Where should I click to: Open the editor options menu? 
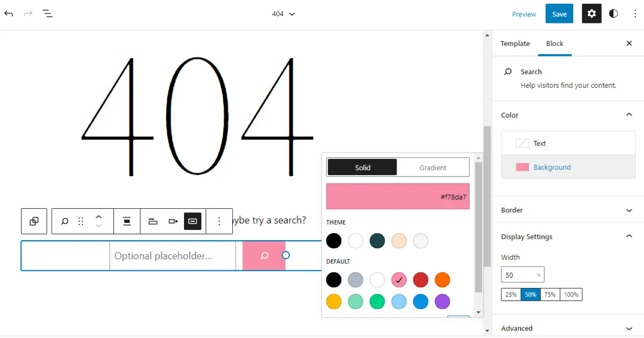pyautogui.click(x=635, y=14)
